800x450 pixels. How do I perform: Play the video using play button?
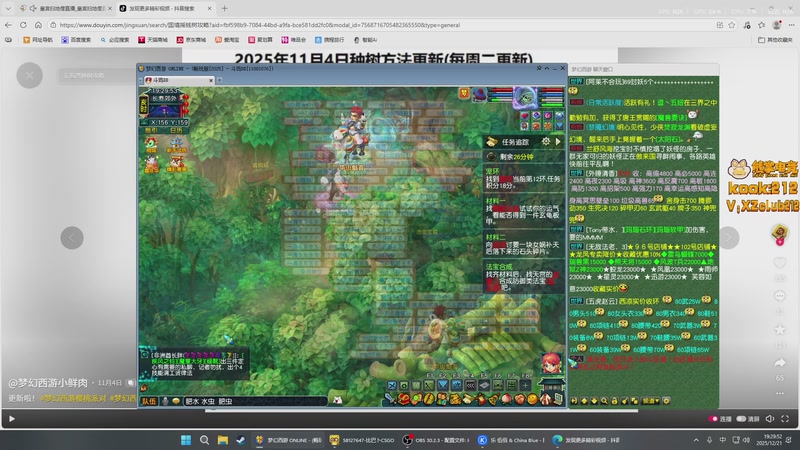(x=12, y=419)
